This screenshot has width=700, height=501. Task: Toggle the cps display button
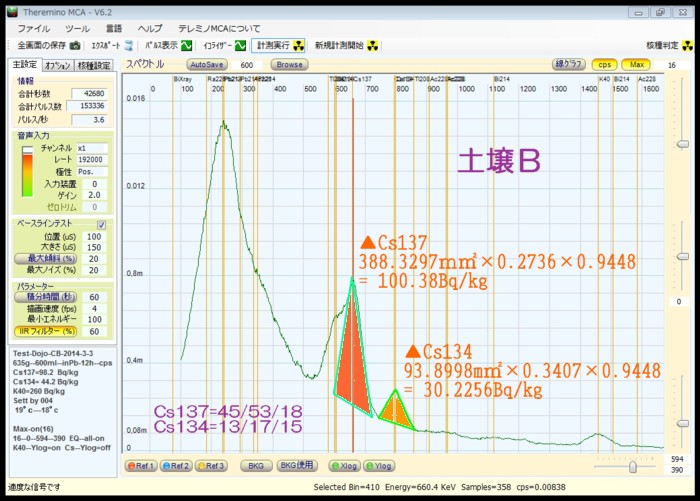[x=604, y=65]
